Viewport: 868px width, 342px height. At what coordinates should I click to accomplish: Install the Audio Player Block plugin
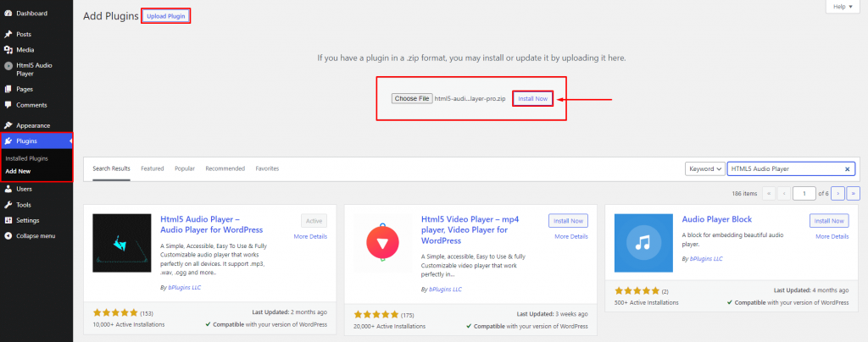tap(829, 220)
